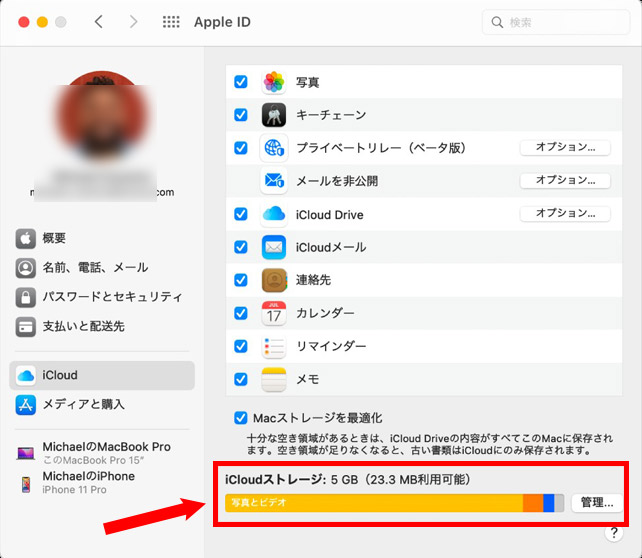The image size is (642, 558).
Task: Click the Photos (写真) app icon
Action: point(274,82)
